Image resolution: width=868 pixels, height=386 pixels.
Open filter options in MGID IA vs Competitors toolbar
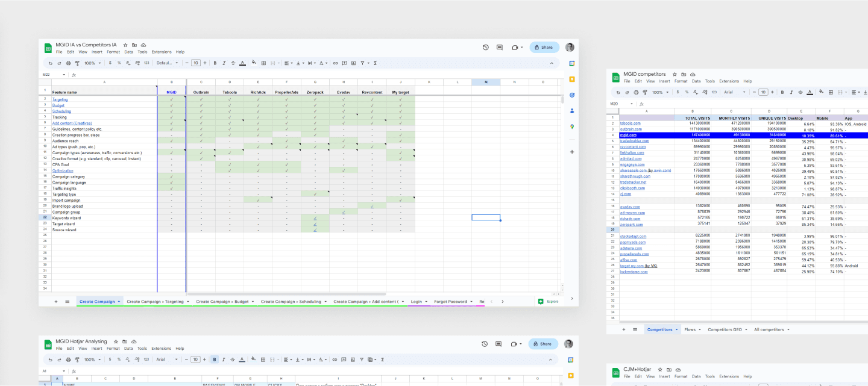click(x=364, y=63)
